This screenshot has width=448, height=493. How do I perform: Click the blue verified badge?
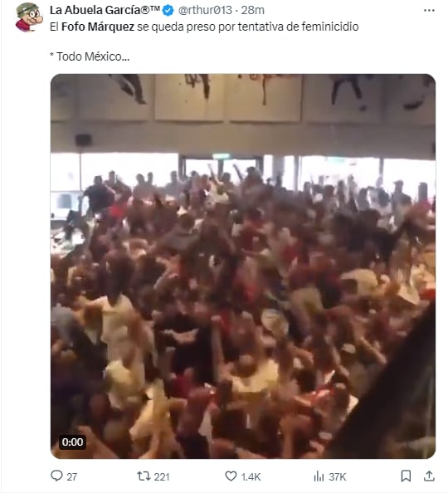168,11
